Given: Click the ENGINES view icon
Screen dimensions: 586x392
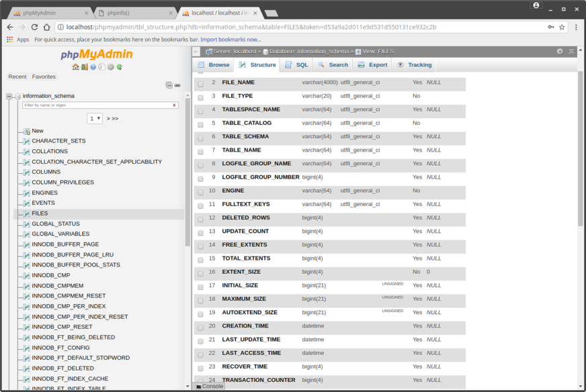Looking at the screenshot, I should [x=26, y=193].
